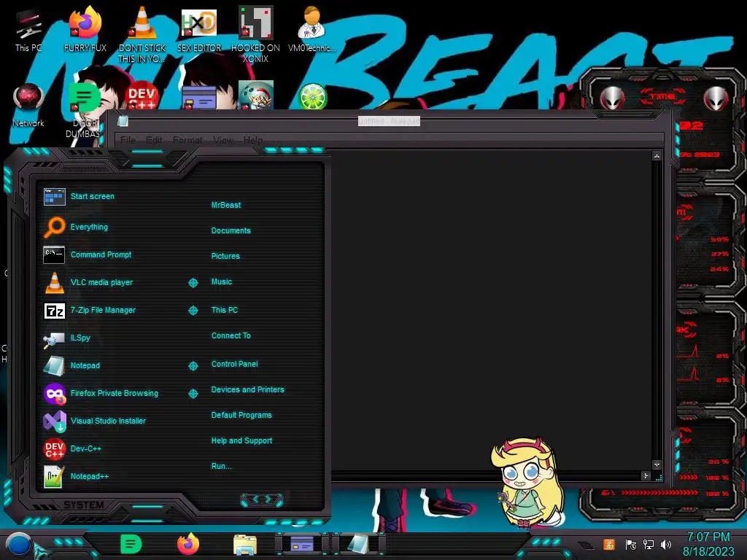This screenshot has width=747, height=560.
Task: Open Music from start menu
Action: [x=222, y=282]
